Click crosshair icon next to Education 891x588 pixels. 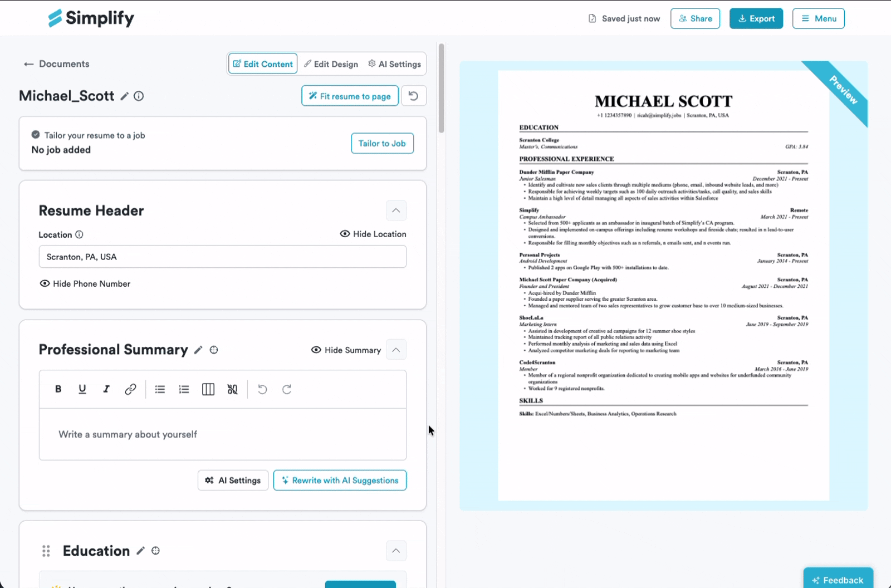coord(156,551)
